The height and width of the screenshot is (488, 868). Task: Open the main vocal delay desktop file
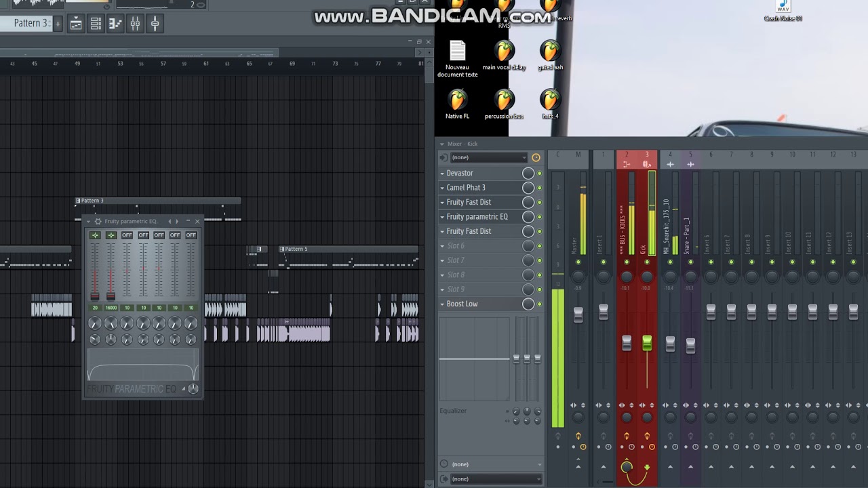(504, 56)
